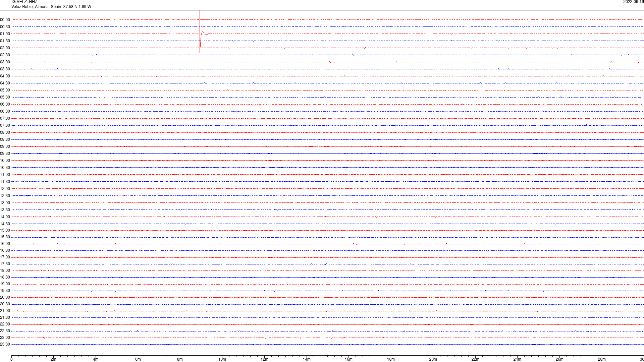
Task: Click the 08:30 time row label
Action: (5, 139)
